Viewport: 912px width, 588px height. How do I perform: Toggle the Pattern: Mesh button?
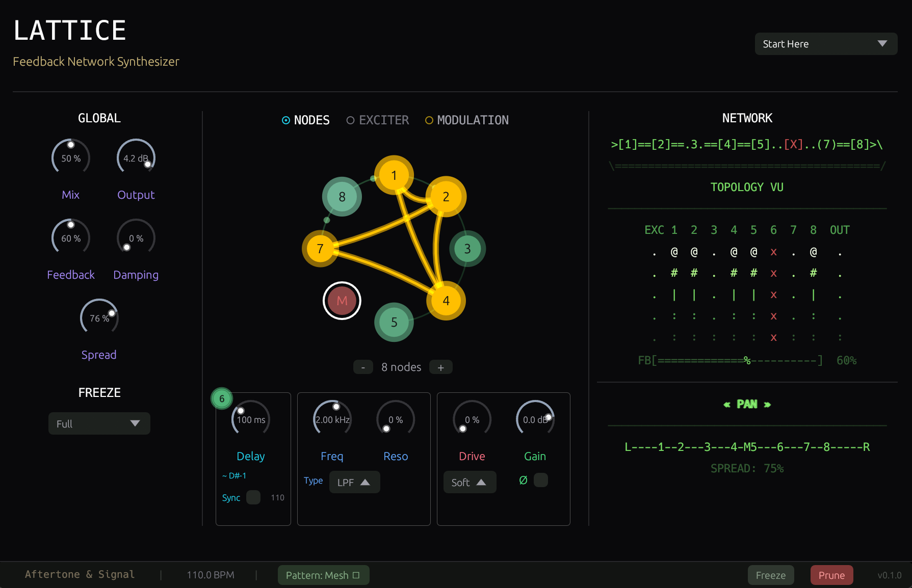(x=323, y=575)
